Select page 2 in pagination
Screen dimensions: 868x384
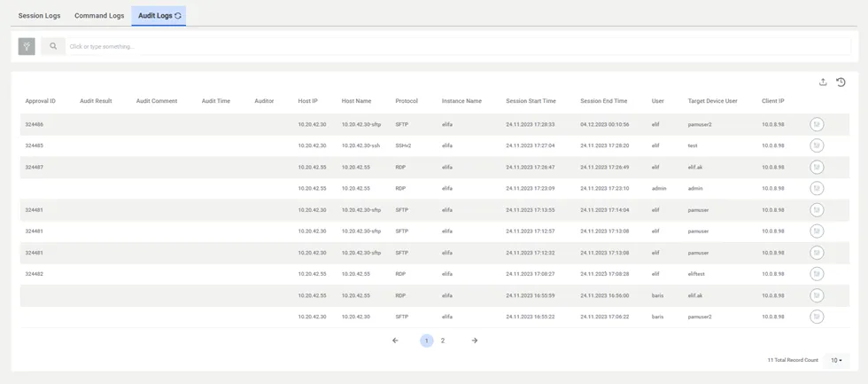pos(442,341)
